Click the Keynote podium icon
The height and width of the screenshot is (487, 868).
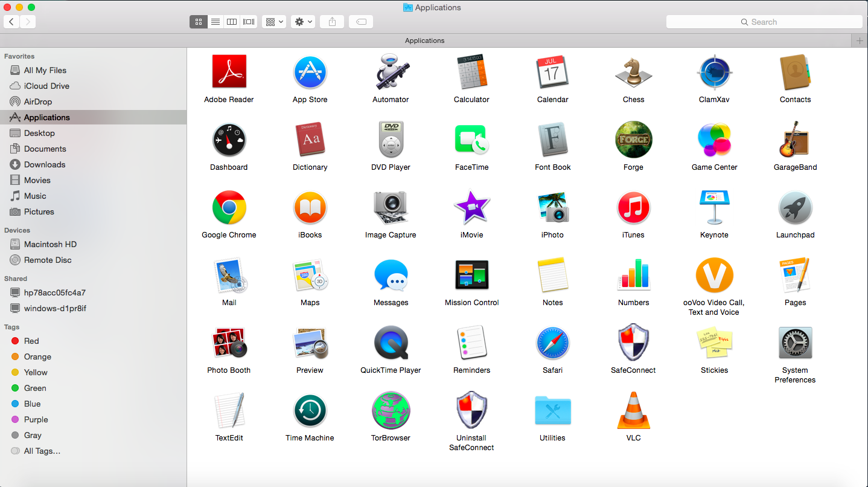tap(714, 207)
